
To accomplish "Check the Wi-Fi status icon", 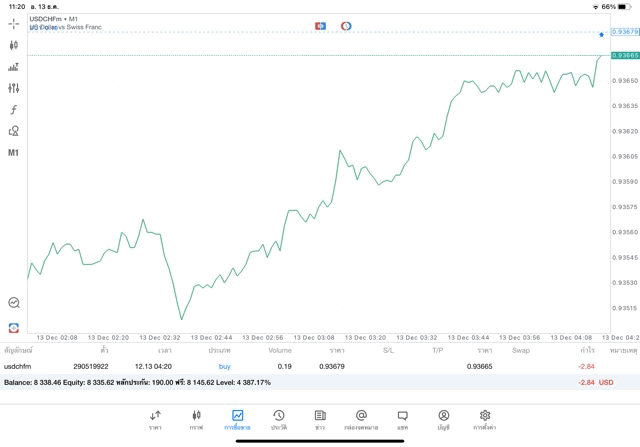I will tap(596, 7).
